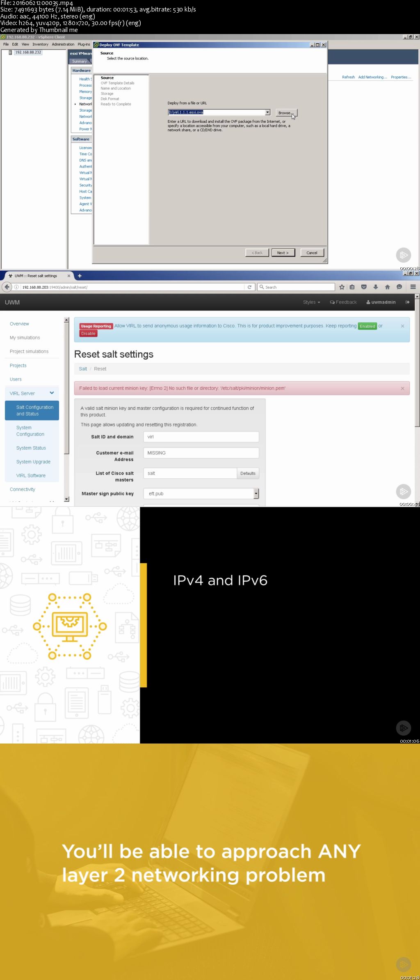Viewport: 420px width, 980px height.
Task: Close the UWM Reset salt settings tab
Action: [x=69, y=276]
